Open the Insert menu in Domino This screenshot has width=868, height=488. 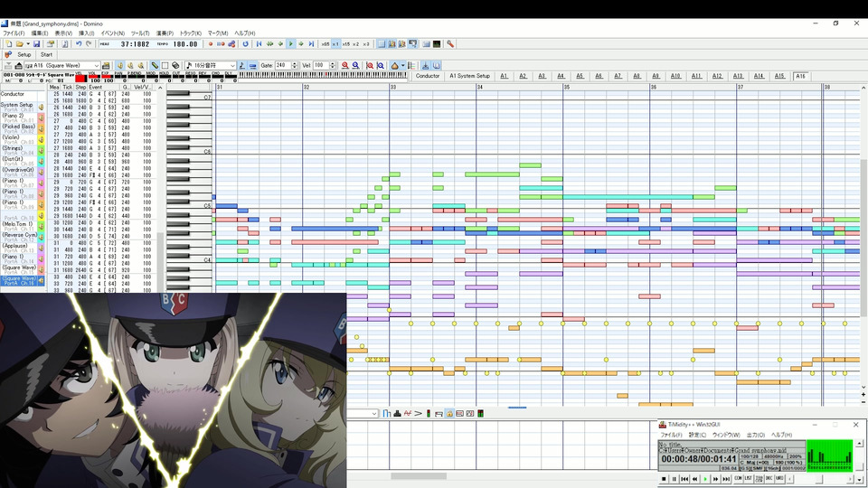87,33
